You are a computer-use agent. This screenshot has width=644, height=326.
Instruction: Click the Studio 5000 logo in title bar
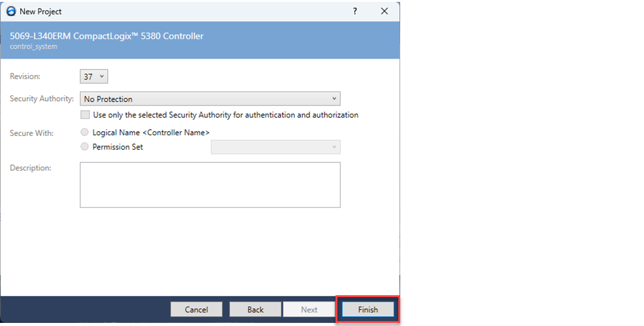pyautogui.click(x=10, y=11)
